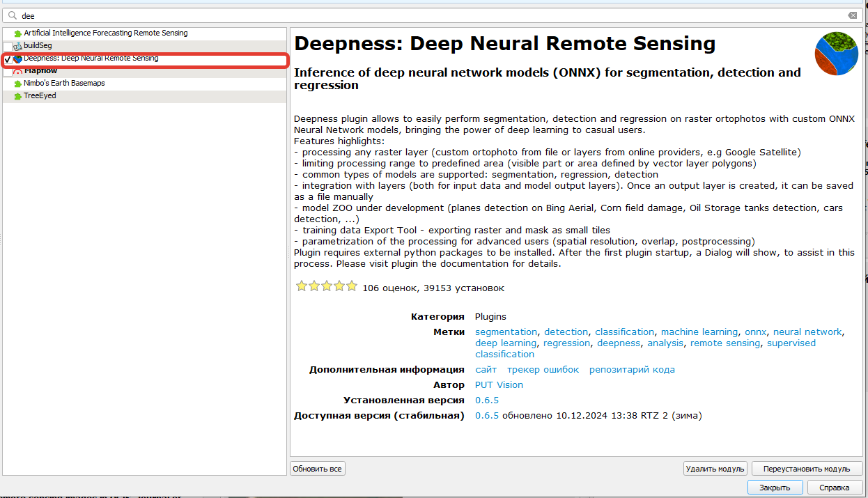This screenshot has height=498, width=868.
Task: Click installed version 0.6.5 link
Action: coord(487,400)
